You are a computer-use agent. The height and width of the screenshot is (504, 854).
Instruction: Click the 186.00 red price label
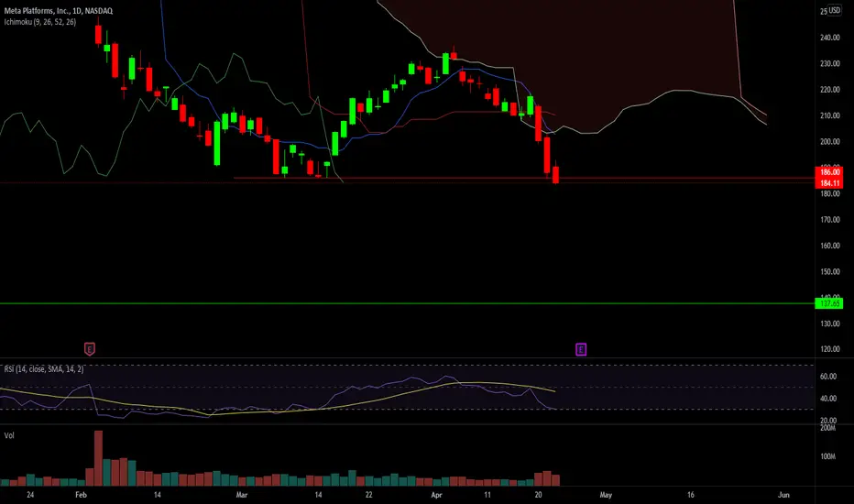pos(829,171)
